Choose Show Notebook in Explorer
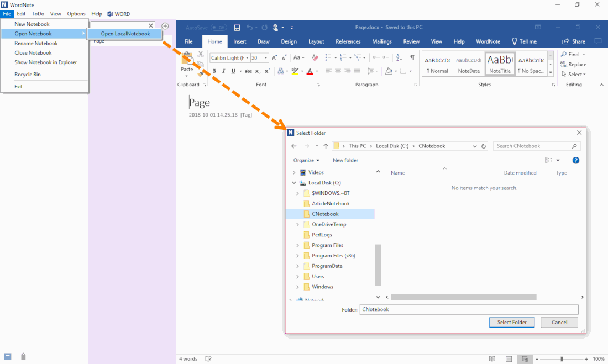Viewport: 608px width, 364px height. (45, 62)
